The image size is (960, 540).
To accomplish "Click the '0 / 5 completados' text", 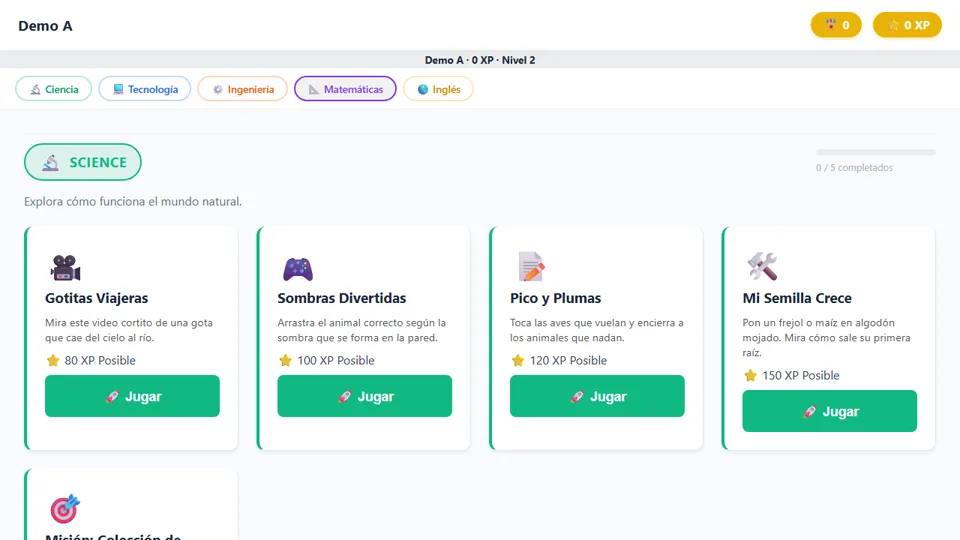I will click(x=854, y=167).
